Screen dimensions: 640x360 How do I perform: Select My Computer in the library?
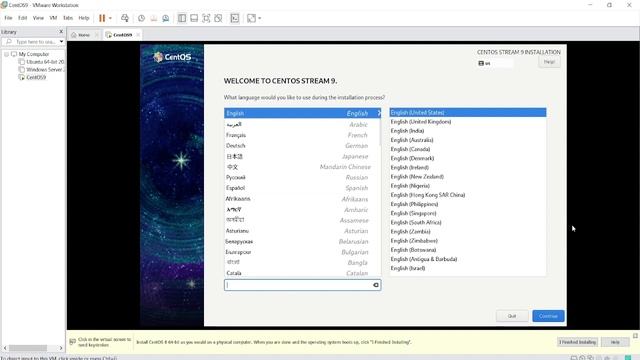tap(34, 54)
